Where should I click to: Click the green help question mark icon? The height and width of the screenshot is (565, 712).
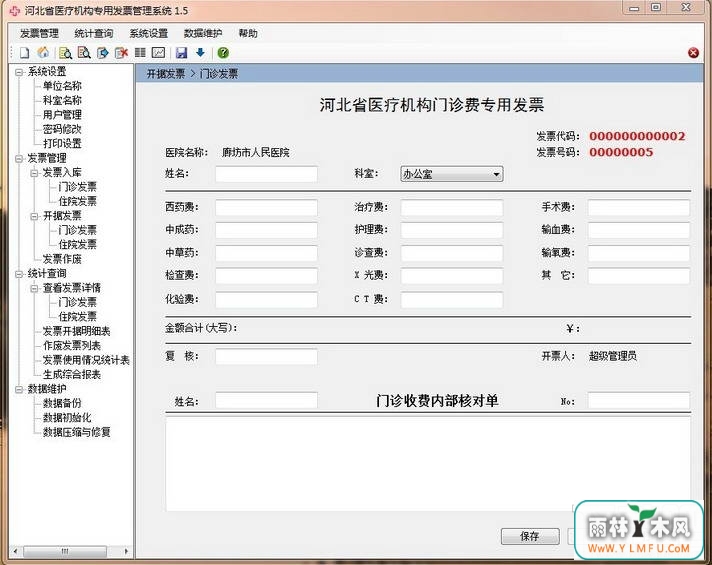click(223, 53)
